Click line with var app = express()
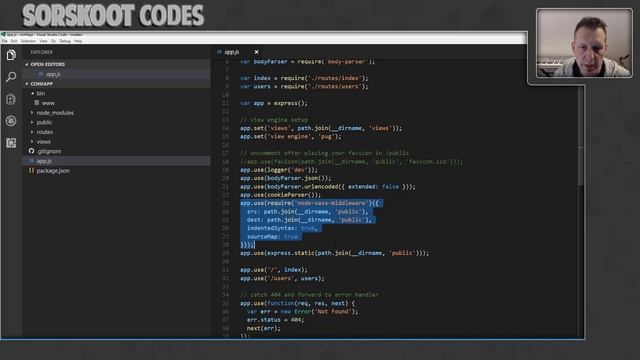The image size is (640, 360). 274,103
